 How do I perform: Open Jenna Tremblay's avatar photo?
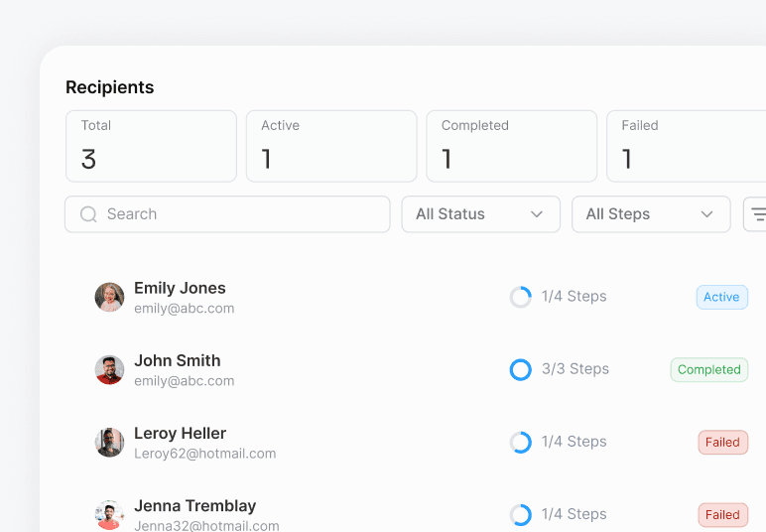pyautogui.click(x=109, y=514)
